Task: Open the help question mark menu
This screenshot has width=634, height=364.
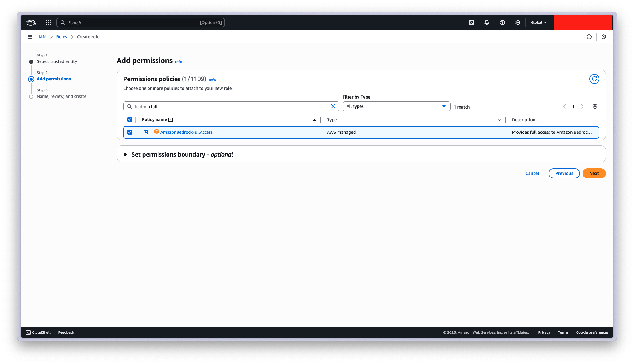Action: (502, 22)
